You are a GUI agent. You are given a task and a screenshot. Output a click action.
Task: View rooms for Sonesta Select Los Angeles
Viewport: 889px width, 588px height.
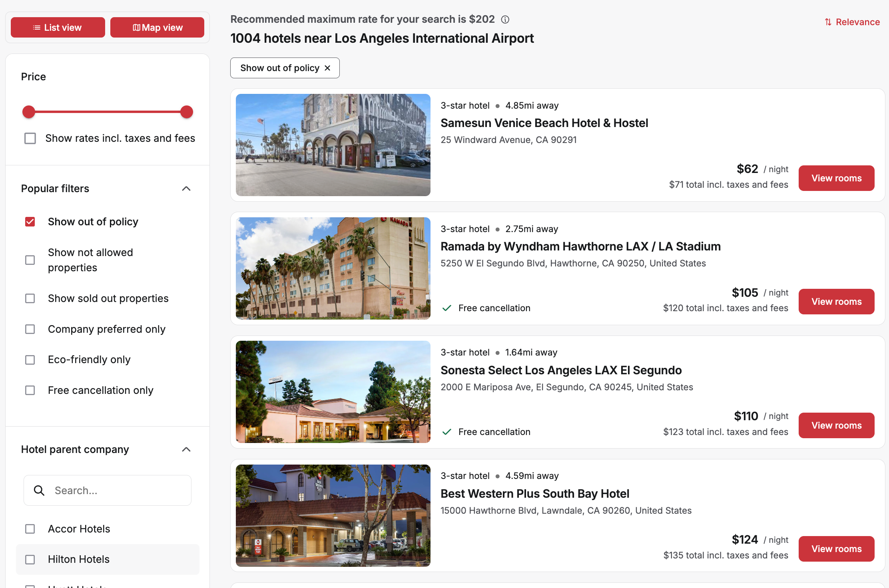(837, 425)
